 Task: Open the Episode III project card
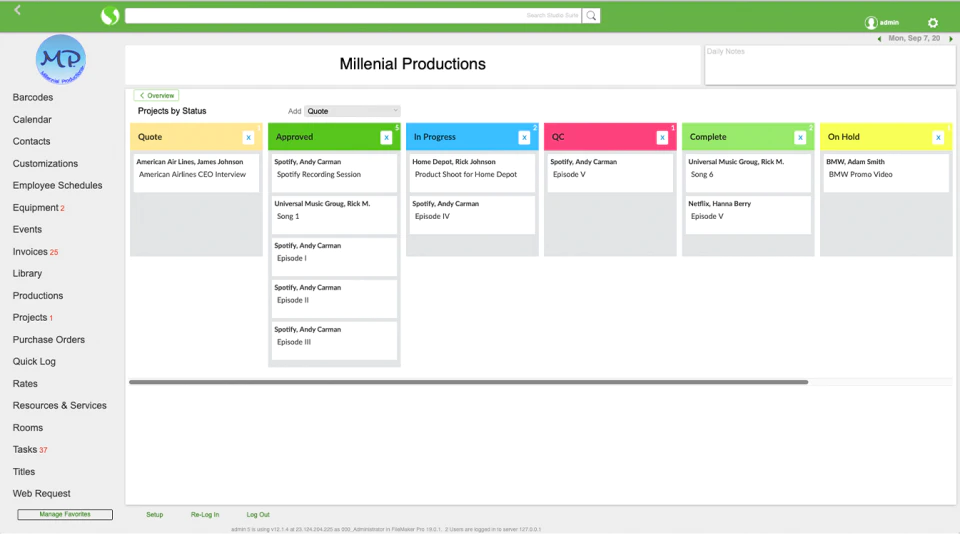coord(334,341)
